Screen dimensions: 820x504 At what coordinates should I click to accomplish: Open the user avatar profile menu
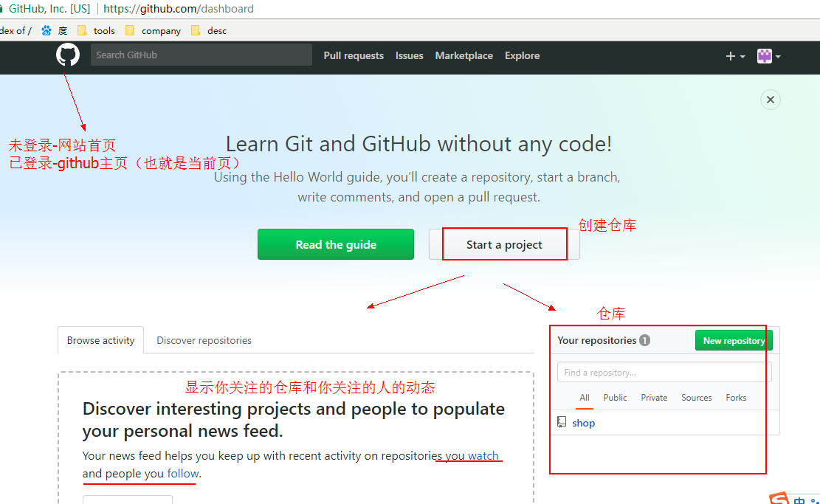(768, 56)
